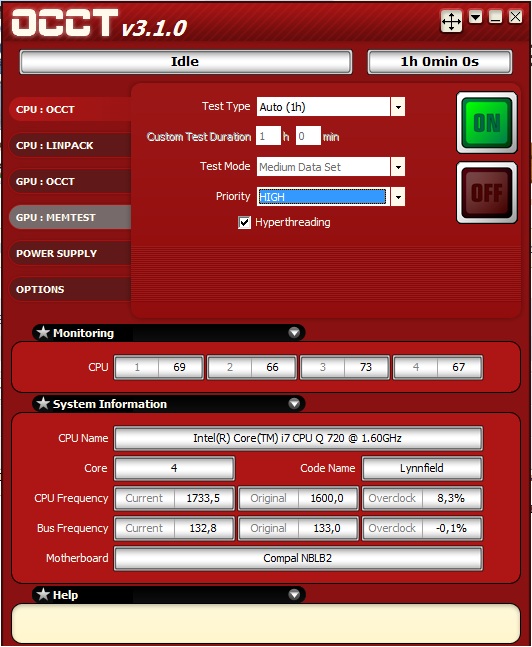Open the CPU : LINPACK tab

[70, 145]
